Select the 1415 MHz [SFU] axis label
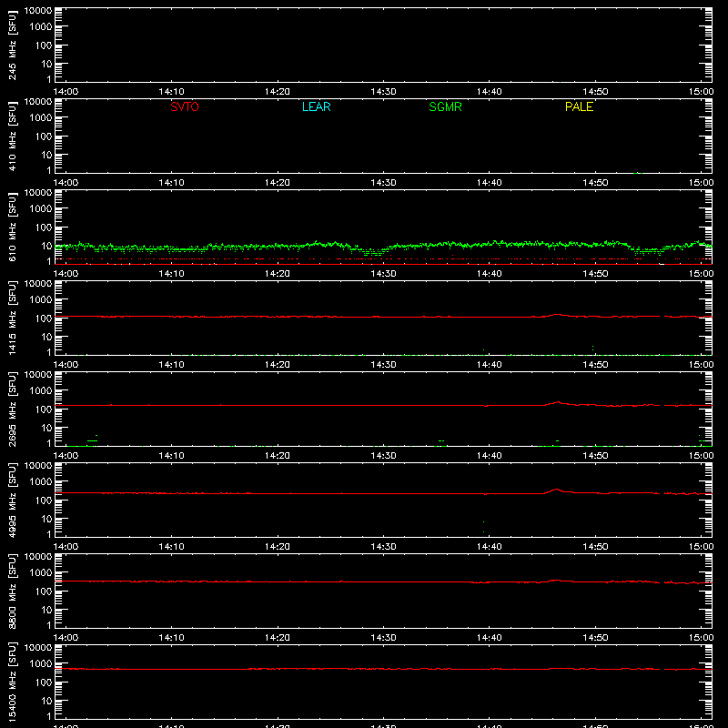 click(12, 318)
